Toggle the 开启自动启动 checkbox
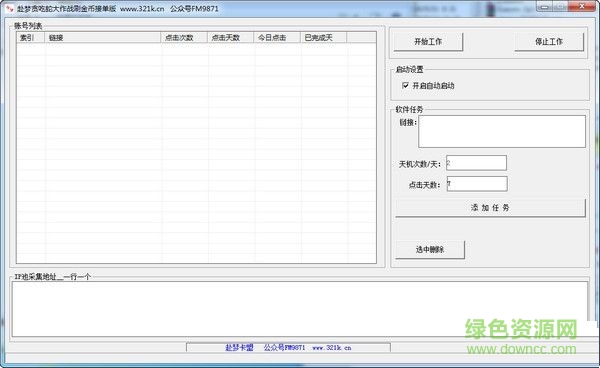The image size is (600, 368). click(x=406, y=86)
